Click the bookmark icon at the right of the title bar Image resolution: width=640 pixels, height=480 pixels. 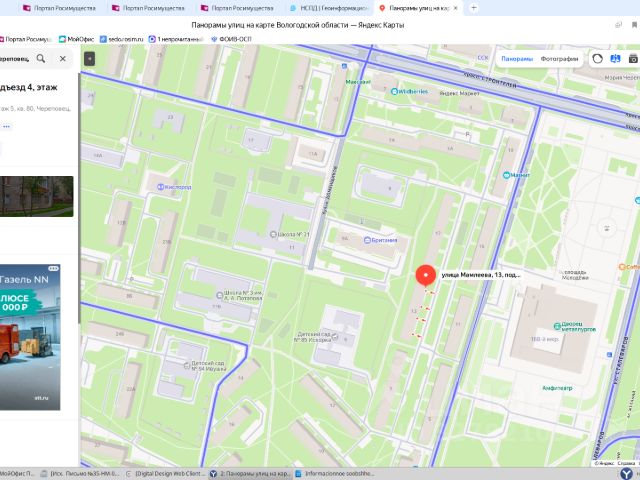click(634, 25)
